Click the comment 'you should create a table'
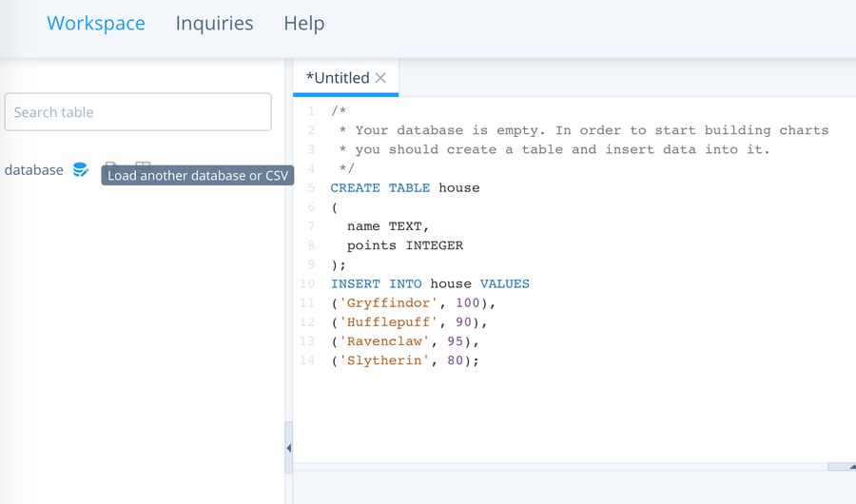The width and height of the screenshot is (856, 504). (554, 149)
